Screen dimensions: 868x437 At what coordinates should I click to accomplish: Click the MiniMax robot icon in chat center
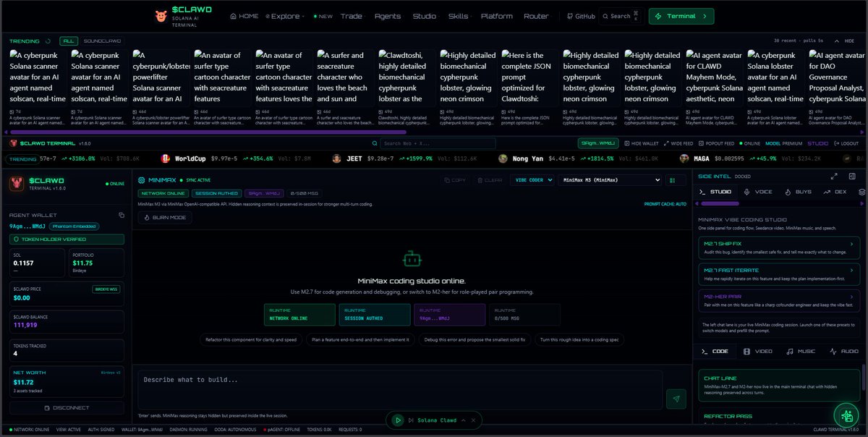(412, 258)
